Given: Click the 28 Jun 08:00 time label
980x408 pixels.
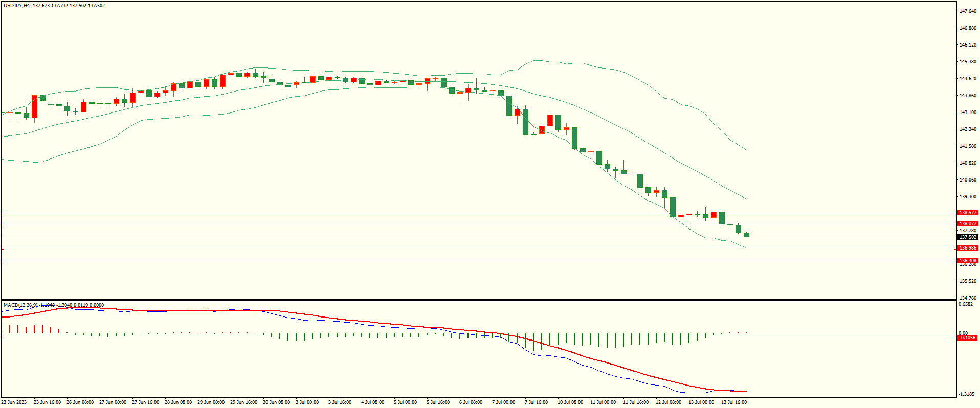Looking at the screenshot, I should coord(178,402).
